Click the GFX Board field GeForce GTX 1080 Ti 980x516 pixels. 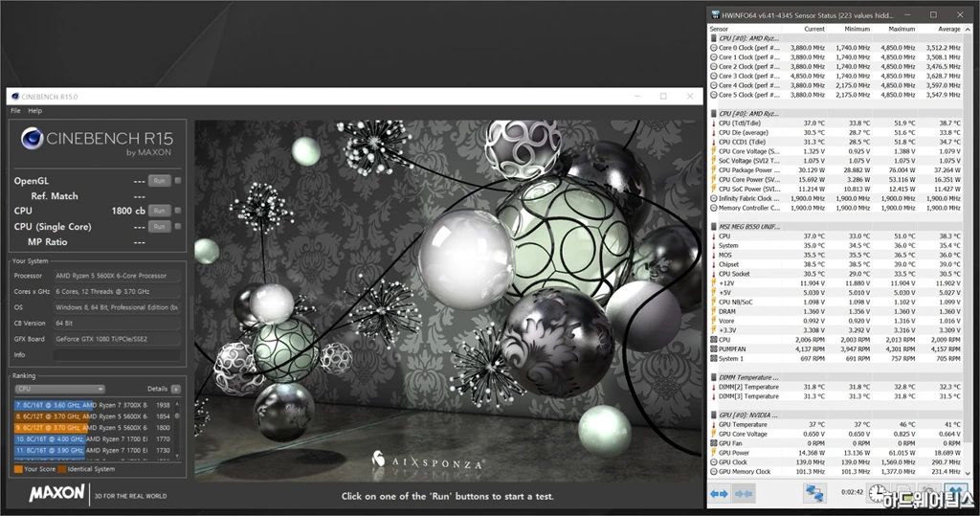[117, 339]
